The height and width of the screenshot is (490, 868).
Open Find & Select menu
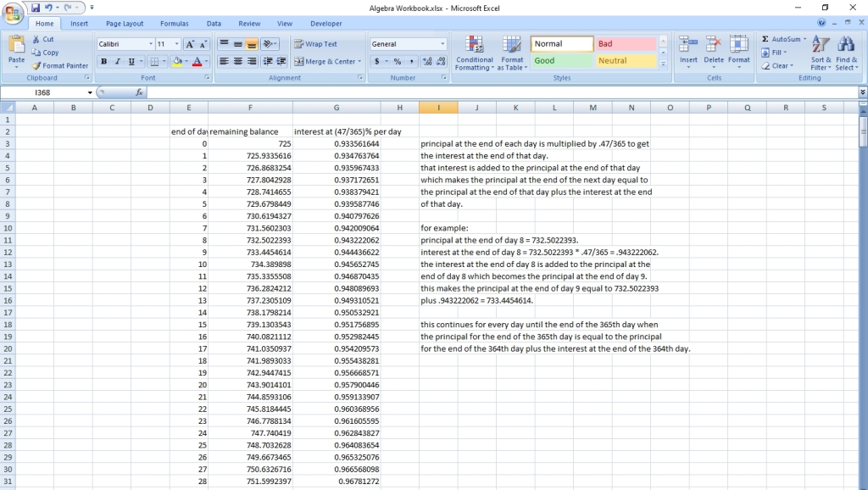pos(847,53)
